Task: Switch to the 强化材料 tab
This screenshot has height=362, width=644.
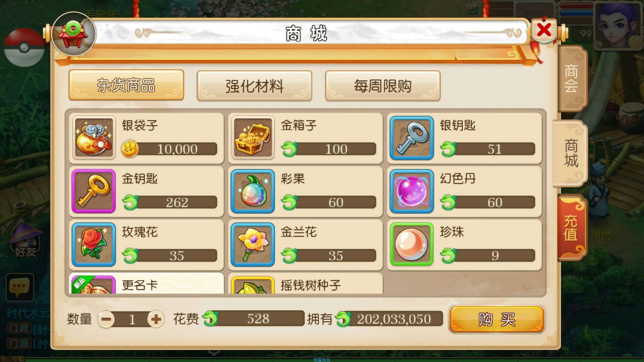Action: click(x=255, y=86)
